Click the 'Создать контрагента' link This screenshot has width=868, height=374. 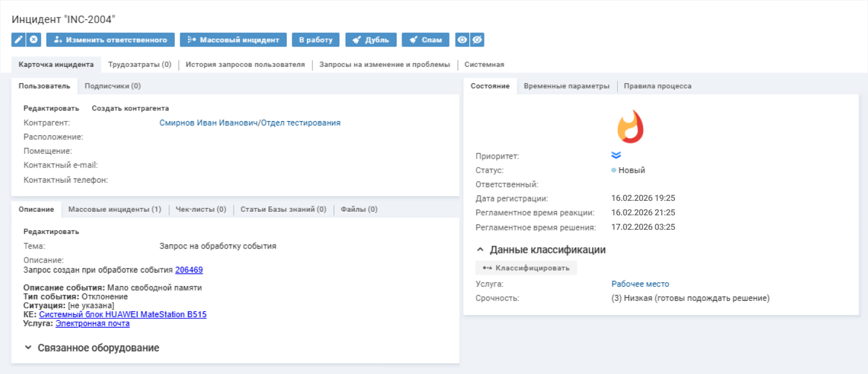point(130,109)
